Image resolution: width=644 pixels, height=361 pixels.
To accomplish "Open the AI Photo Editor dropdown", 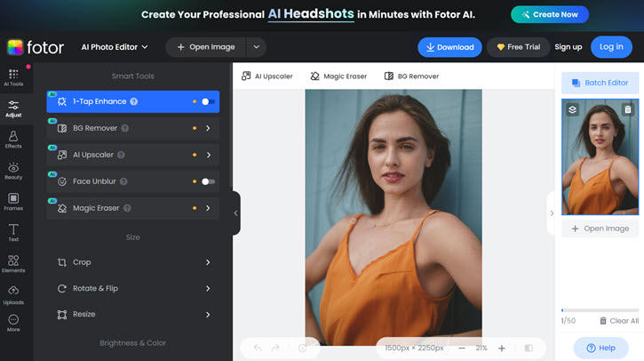I will coord(115,47).
